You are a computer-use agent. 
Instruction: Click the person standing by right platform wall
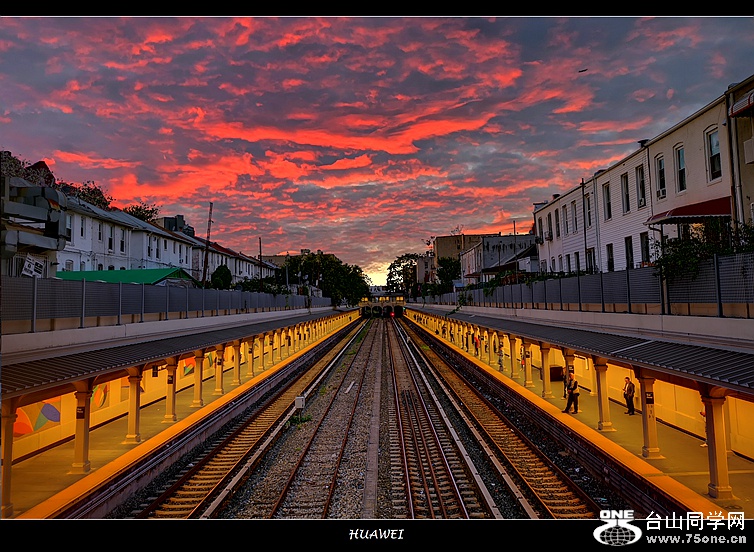click(629, 395)
